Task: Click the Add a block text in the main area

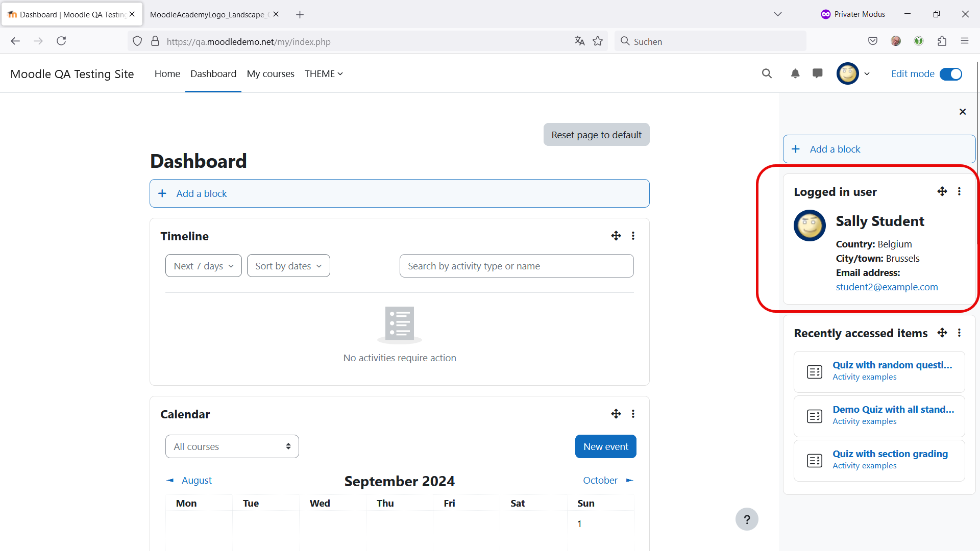Action: pos(202,193)
